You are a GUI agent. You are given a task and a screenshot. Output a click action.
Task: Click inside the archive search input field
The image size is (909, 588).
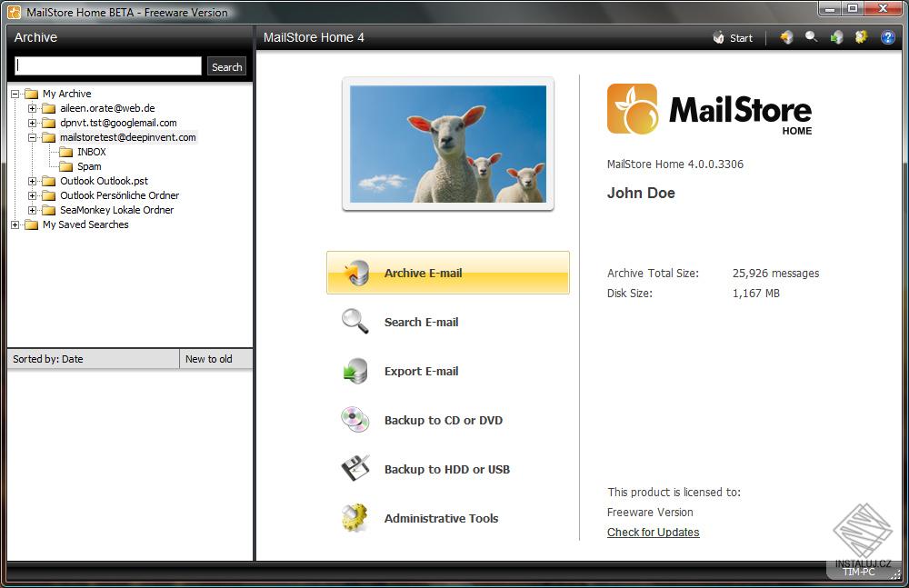tap(107, 65)
